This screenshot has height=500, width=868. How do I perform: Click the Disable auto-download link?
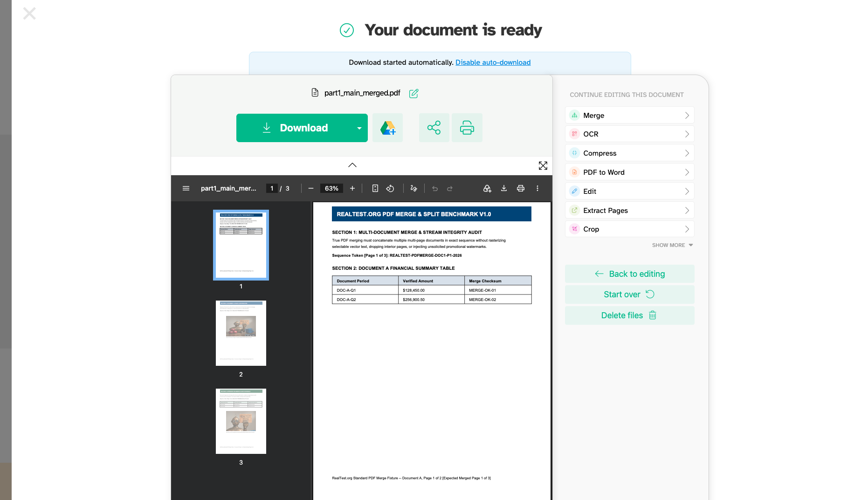(x=493, y=62)
